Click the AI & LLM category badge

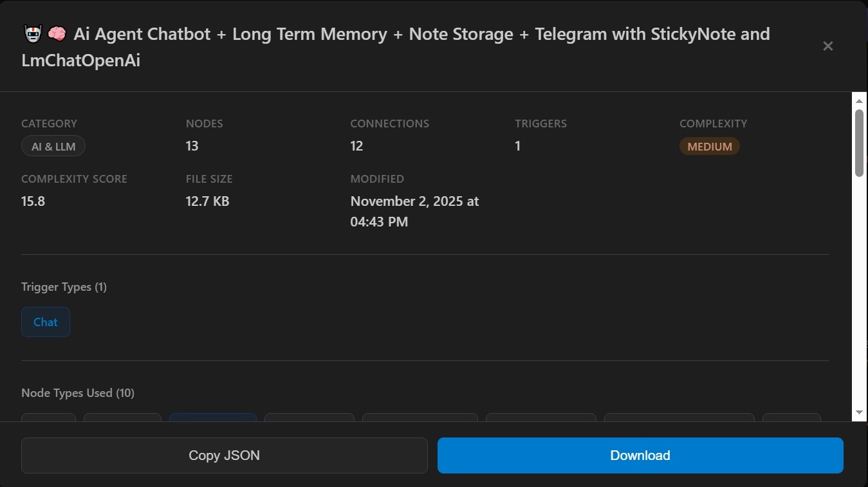[53, 146]
